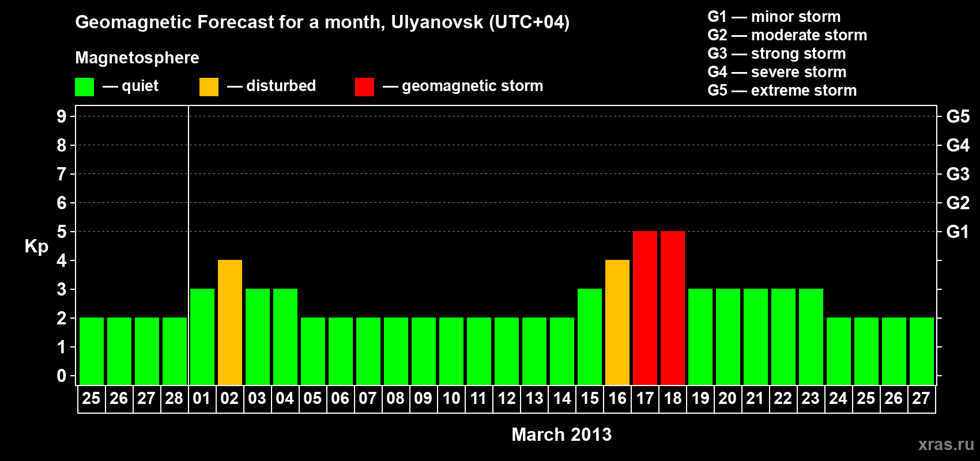Click the 'G5 — extreme storm' legend text
Viewport: 980px width, 461px height.
point(782,90)
